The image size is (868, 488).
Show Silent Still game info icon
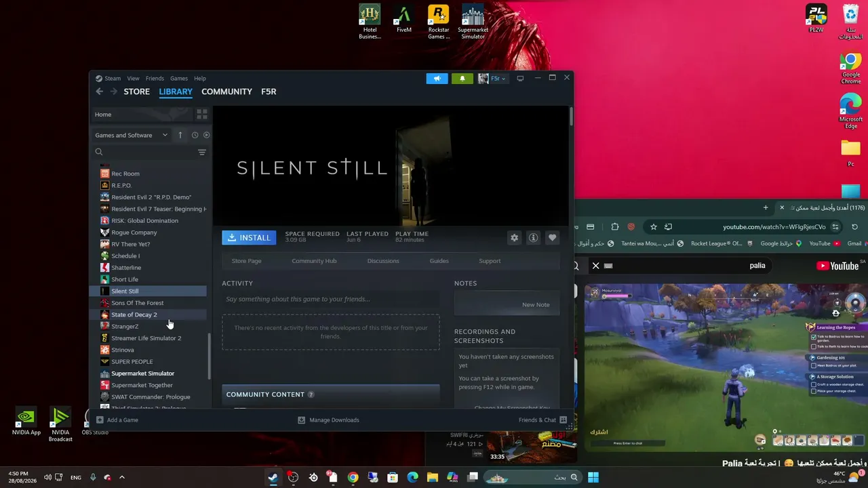pos(533,237)
